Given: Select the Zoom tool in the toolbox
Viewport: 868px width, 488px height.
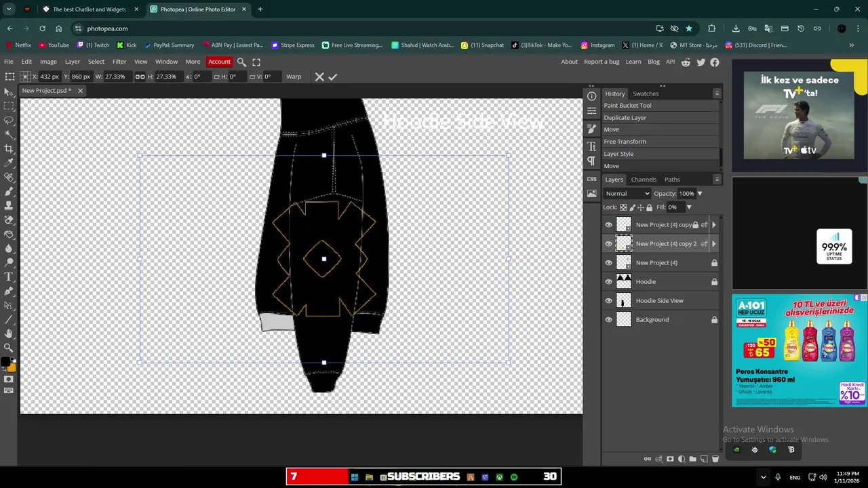Looking at the screenshot, I should point(9,348).
